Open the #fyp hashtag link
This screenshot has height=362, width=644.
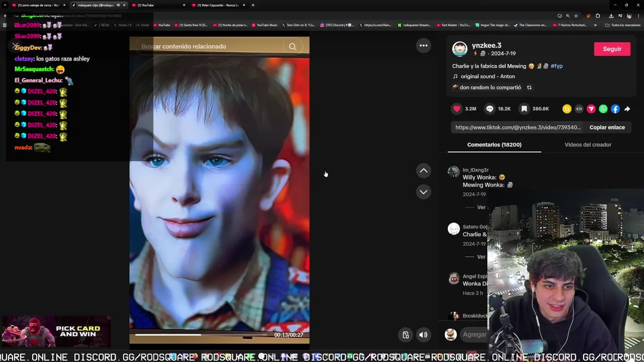pos(556,66)
